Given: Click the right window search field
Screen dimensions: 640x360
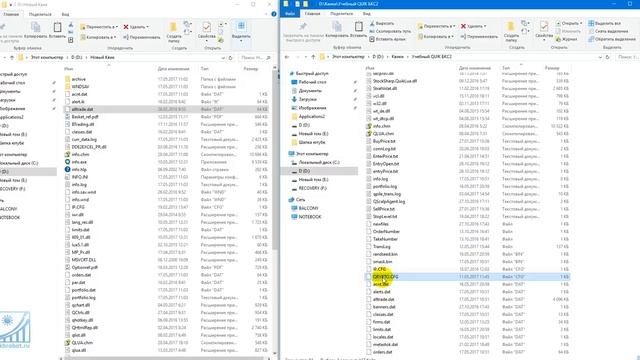Looking at the screenshot, I should (x=627, y=57).
